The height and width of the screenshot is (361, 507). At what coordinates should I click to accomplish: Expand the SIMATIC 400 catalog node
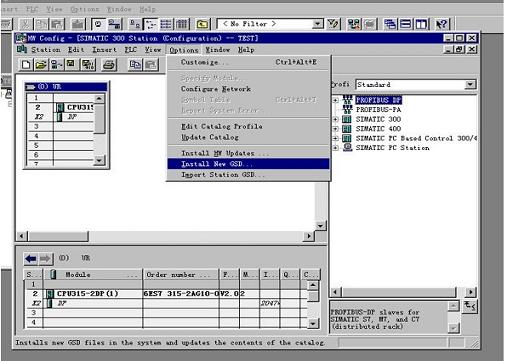click(x=336, y=129)
